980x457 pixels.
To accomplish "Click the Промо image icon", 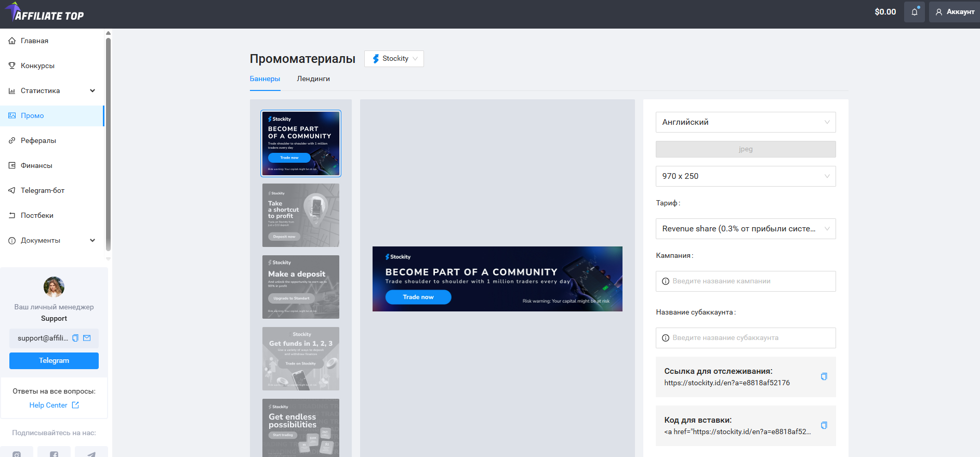I will 12,115.
